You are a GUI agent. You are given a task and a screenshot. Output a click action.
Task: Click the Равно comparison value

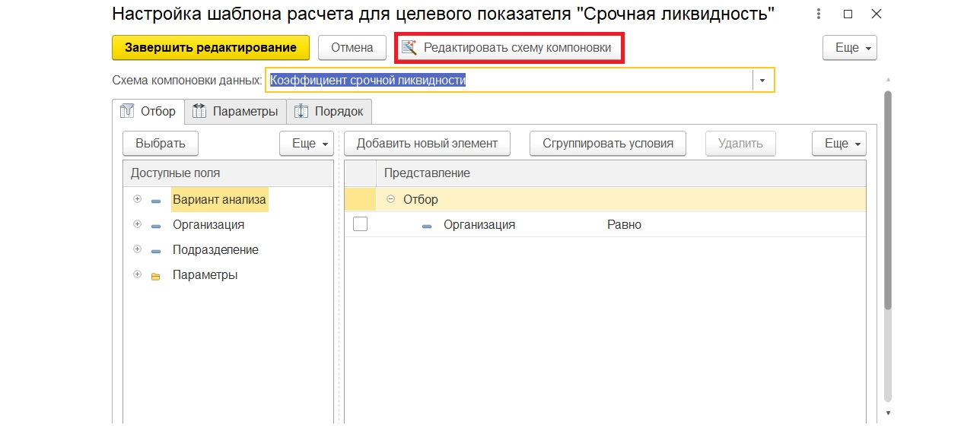[x=624, y=224]
